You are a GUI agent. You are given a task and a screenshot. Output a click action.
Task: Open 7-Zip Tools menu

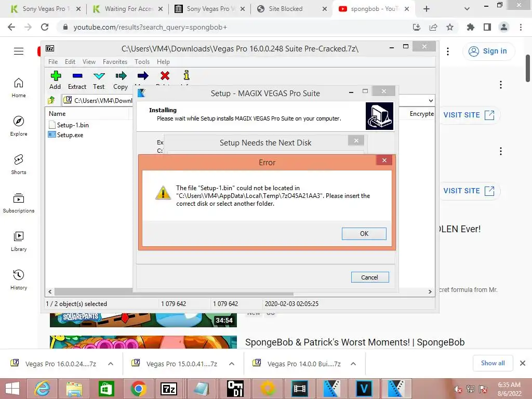click(x=142, y=62)
